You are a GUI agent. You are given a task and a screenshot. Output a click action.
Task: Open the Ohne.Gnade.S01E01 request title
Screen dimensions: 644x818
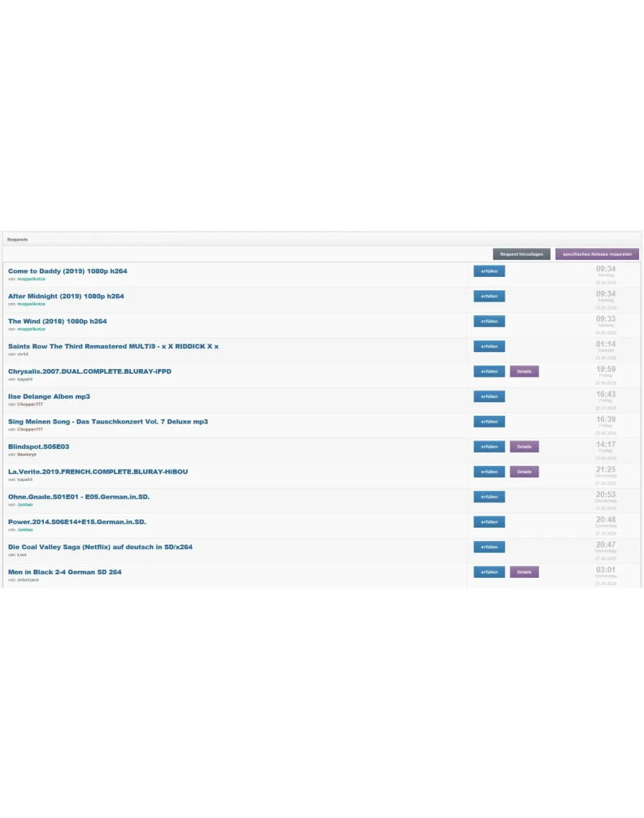pos(79,496)
